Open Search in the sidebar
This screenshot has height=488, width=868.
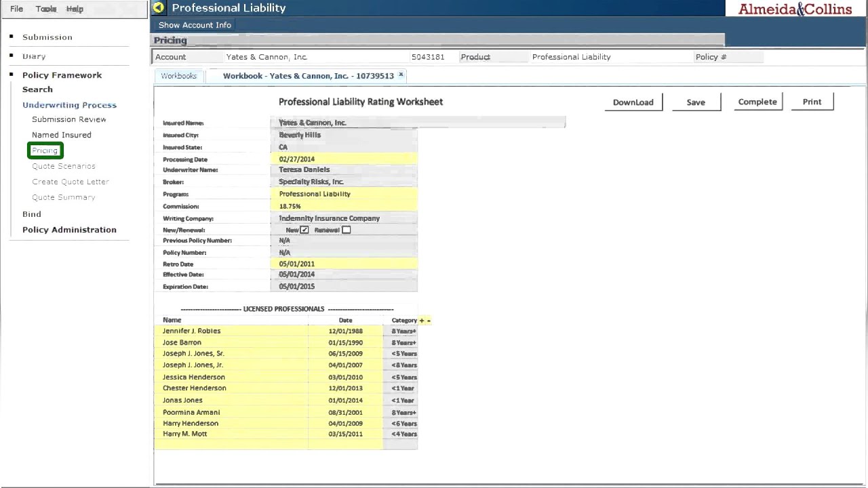pyautogui.click(x=37, y=89)
